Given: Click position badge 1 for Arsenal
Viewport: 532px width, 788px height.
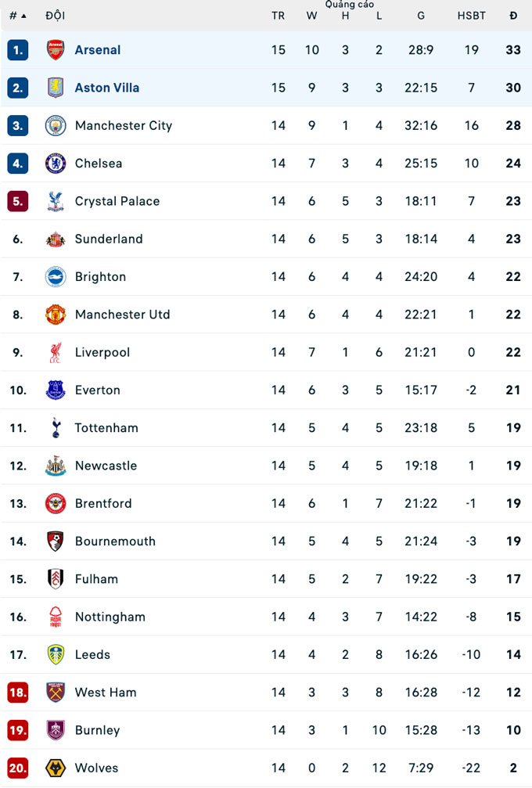Looking at the screenshot, I should point(18,50).
